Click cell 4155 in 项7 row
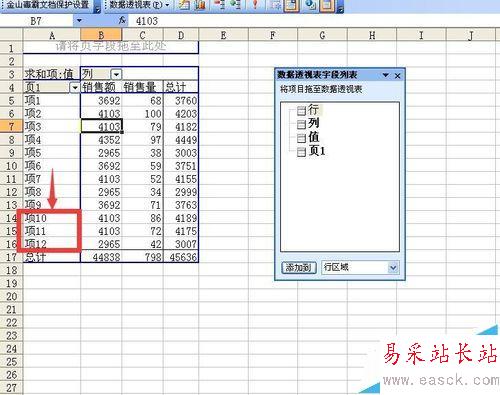500x395 pixels. [x=181, y=179]
